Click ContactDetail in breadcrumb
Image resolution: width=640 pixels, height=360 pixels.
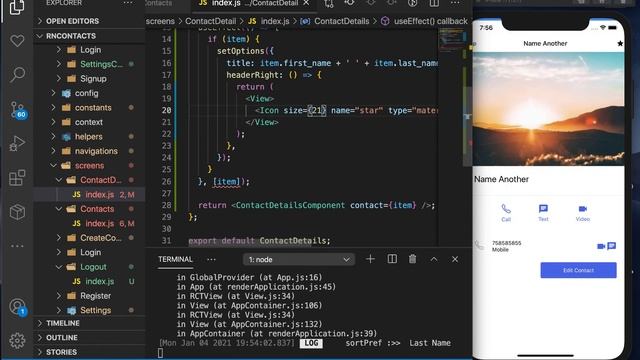211,21
